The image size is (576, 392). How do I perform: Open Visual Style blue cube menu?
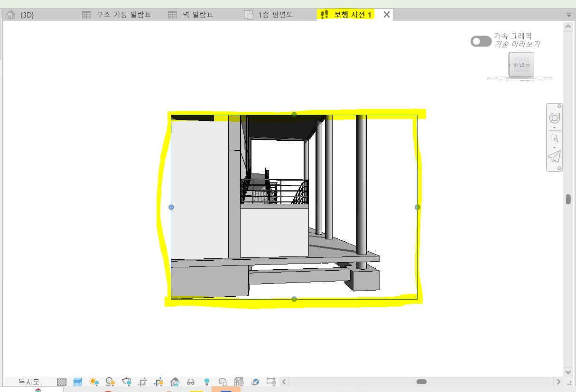coord(78,382)
